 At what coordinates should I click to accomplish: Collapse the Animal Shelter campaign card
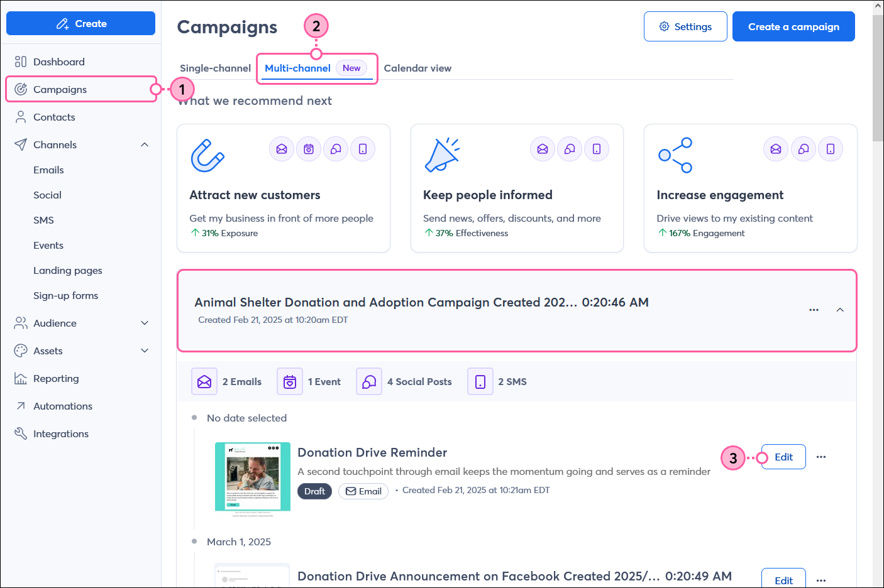tap(840, 310)
